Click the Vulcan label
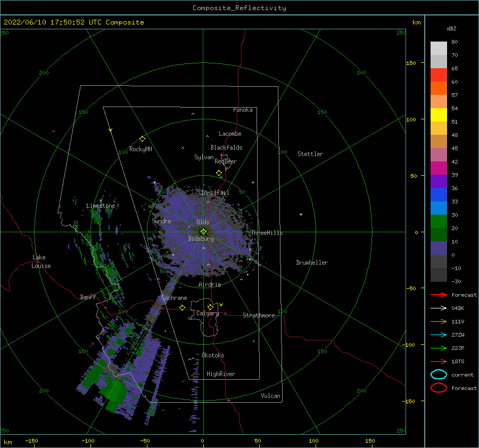Screen dimensions: 479x448 [270, 396]
